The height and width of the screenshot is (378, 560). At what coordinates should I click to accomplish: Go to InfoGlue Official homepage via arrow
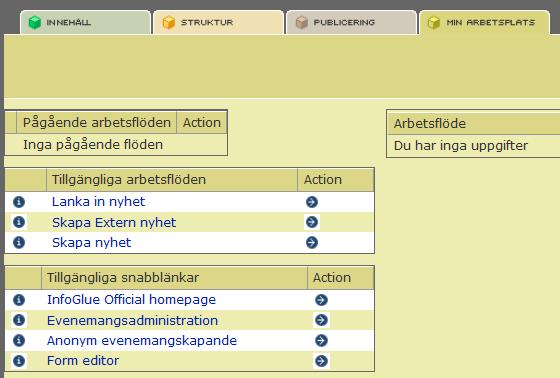coord(321,300)
